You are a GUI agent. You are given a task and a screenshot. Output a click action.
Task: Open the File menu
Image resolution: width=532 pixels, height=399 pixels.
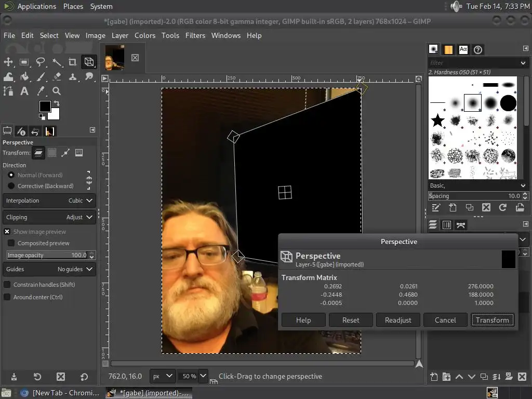coord(9,35)
